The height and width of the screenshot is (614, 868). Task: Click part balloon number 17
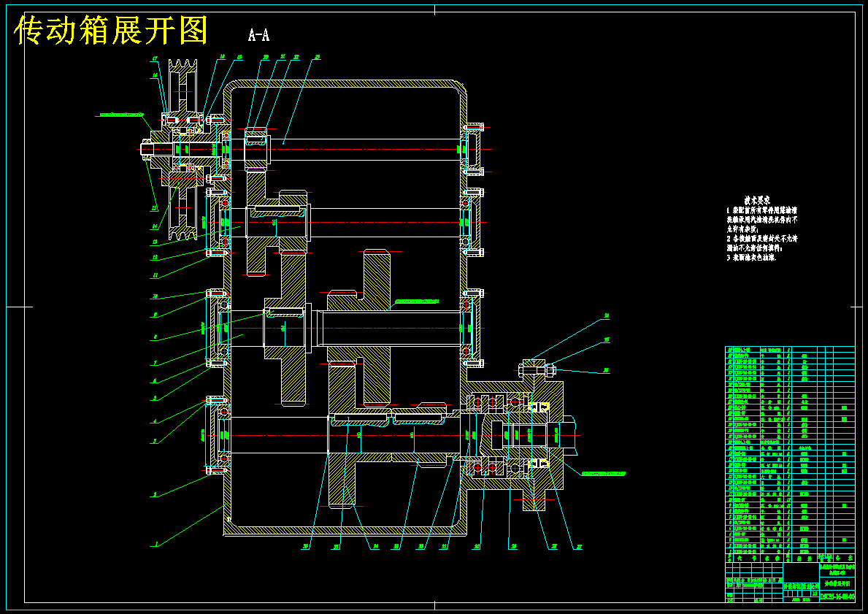coord(155,58)
